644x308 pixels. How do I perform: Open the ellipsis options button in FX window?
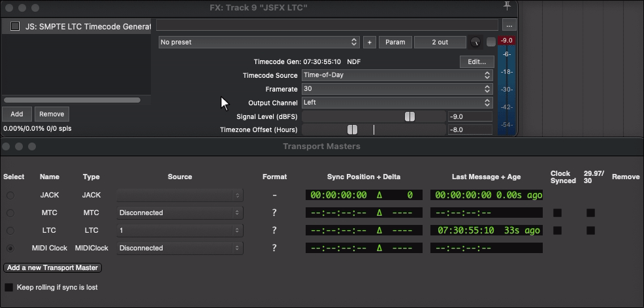tap(509, 25)
